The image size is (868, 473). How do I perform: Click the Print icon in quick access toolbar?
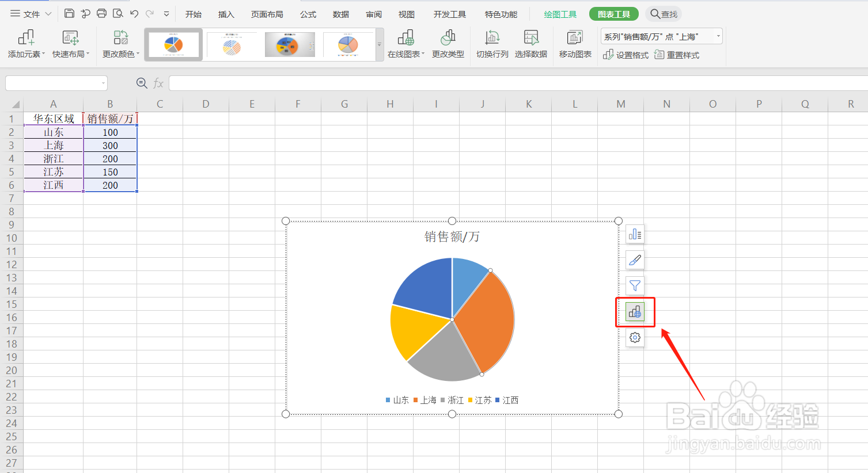pyautogui.click(x=102, y=13)
